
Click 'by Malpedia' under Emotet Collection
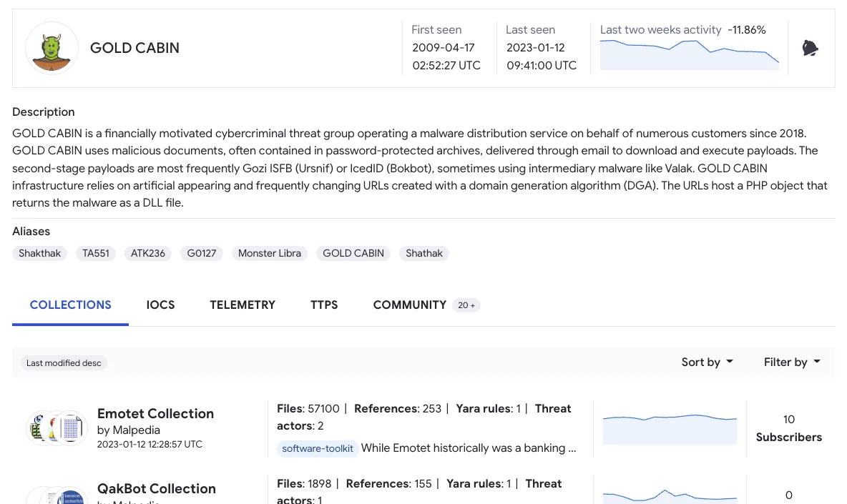click(x=129, y=430)
